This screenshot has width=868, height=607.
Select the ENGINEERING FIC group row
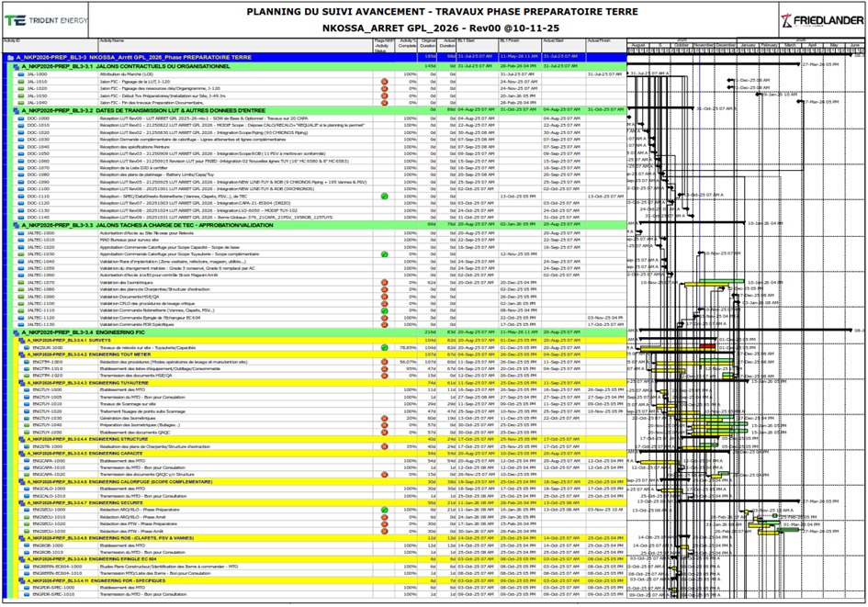(x=319, y=332)
